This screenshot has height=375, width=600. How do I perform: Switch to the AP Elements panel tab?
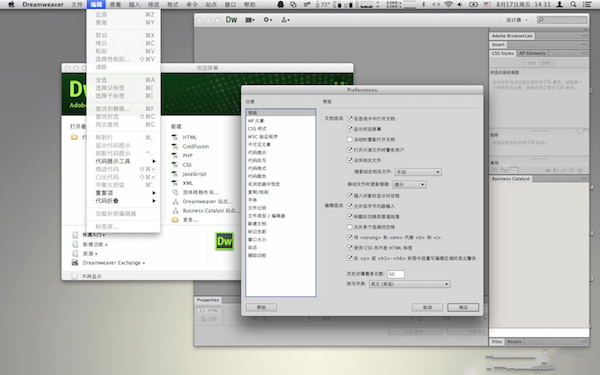click(x=532, y=53)
